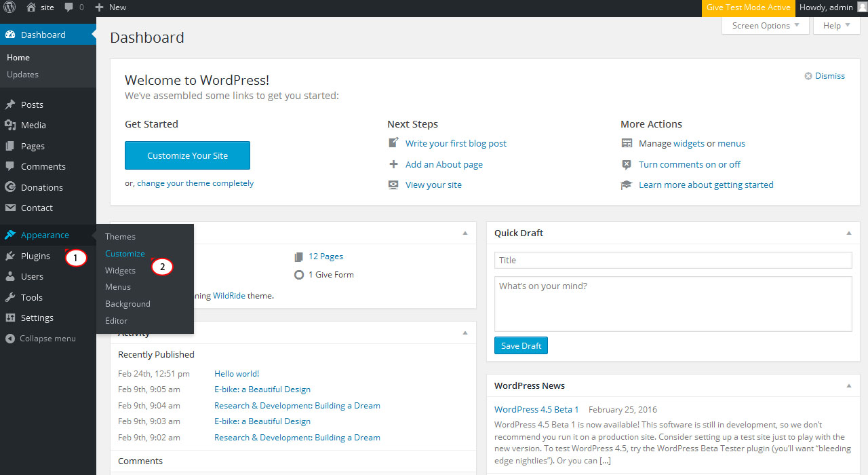Click the Give Test Mode Active notice
This screenshot has width=868, height=475.
[748, 7]
